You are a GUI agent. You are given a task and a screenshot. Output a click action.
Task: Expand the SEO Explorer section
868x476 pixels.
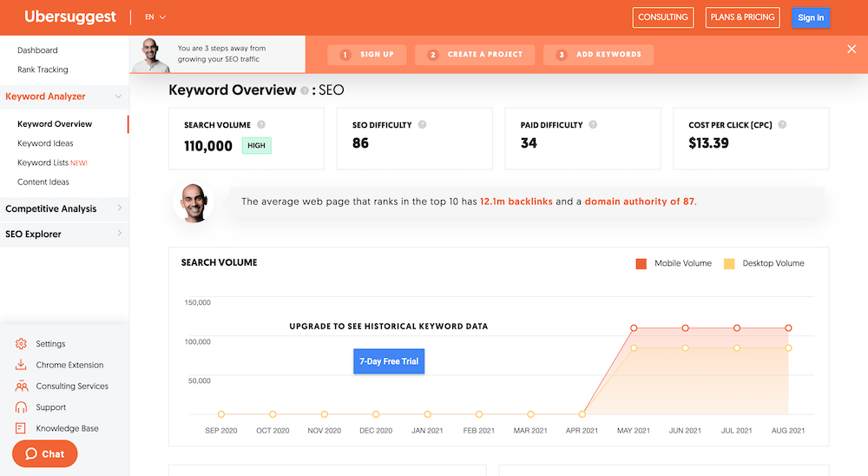click(64, 234)
